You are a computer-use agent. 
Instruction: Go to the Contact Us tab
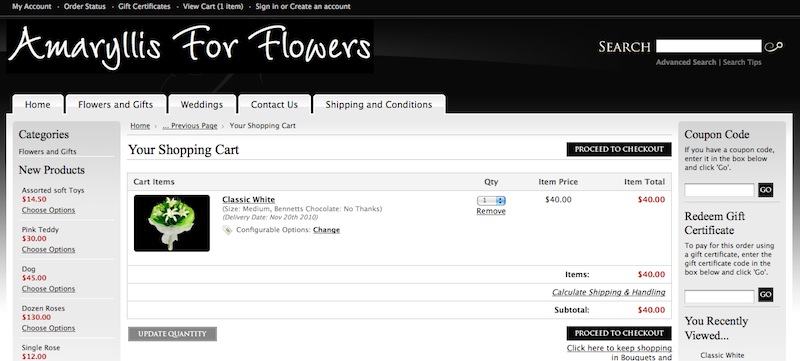pos(274,105)
